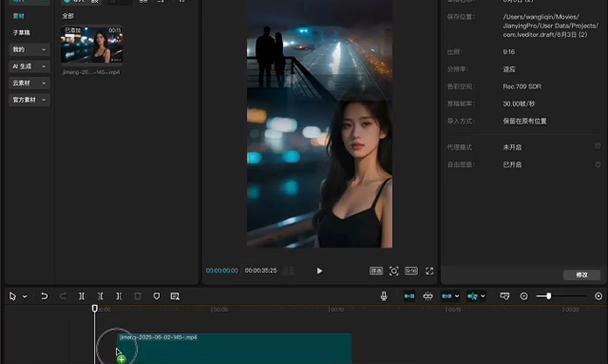Expand the AI 生成 category
The width and height of the screenshot is (608, 364).
[29, 66]
